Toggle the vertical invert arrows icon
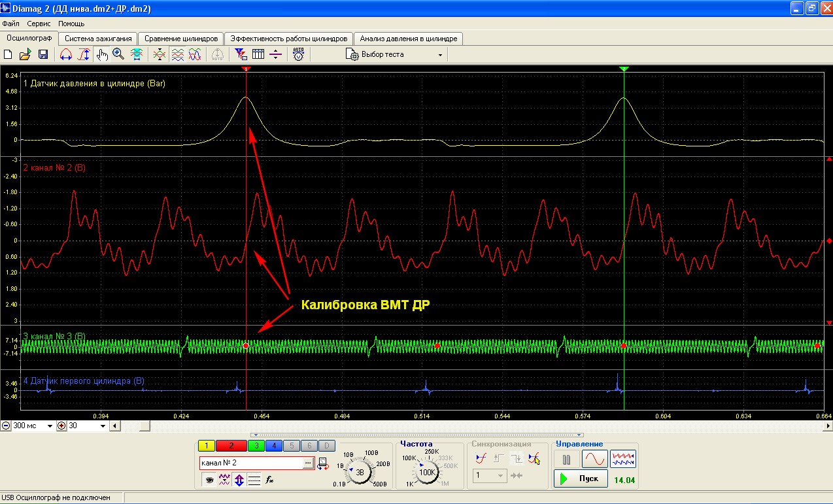Viewport: 833px width, 504px height. tap(239, 480)
